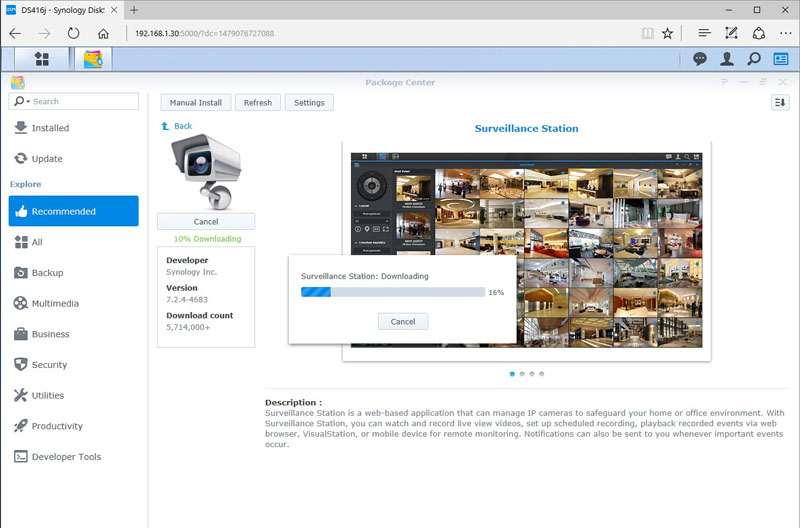
Task: Open browser reading view icon
Action: pyautogui.click(x=647, y=34)
